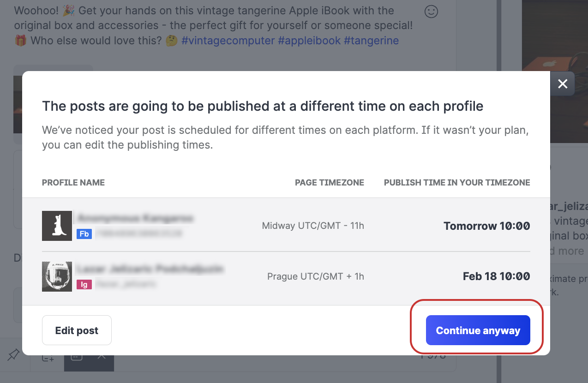Follow the #tangerine hashtag
This screenshot has height=383, width=588.
pyautogui.click(x=371, y=41)
